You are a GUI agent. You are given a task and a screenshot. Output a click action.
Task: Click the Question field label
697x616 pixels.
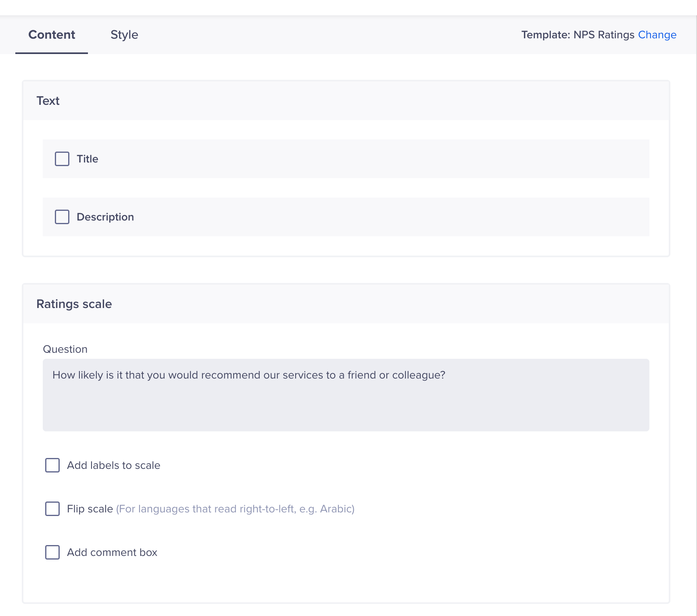coord(65,349)
